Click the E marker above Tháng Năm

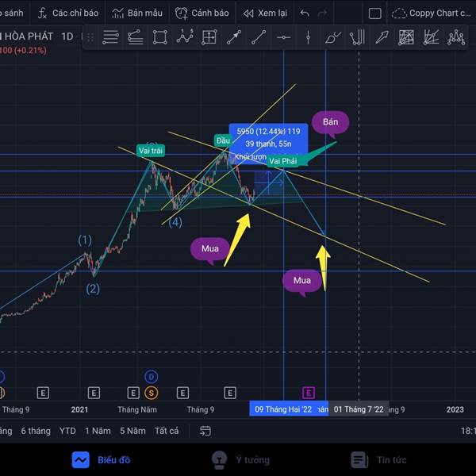pos(133,393)
